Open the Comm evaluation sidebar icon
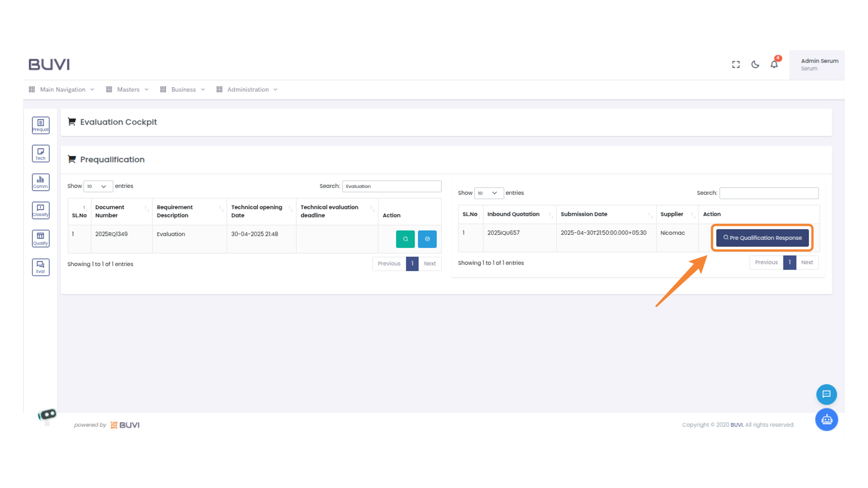Screen dimensions: 868x488 tap(40, 182)
